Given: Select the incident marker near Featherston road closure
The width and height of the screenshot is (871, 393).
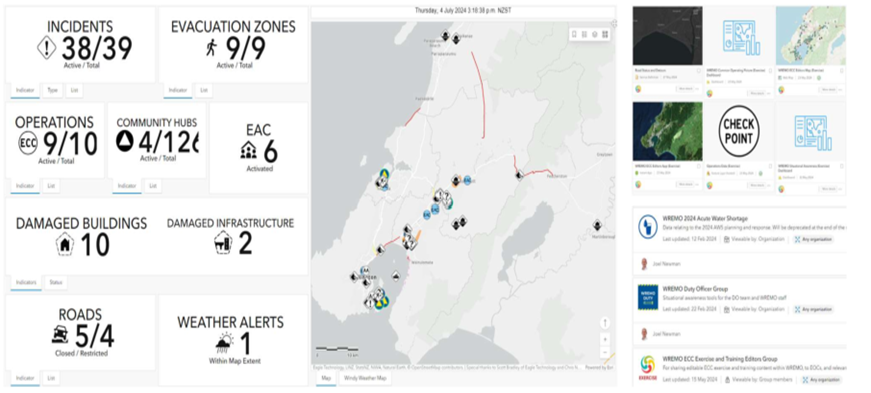Looking at the screenshot, I should (519, 175).
